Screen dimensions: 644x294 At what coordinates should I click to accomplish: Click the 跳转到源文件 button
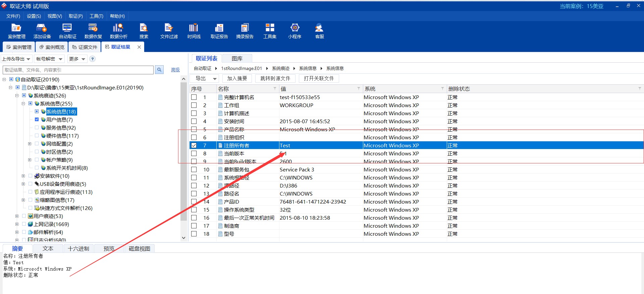pos(275,78)
